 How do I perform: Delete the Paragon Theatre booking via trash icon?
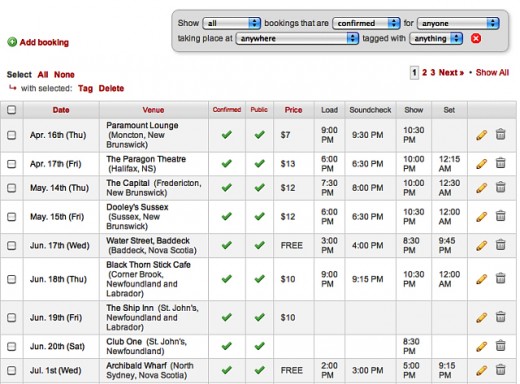(500, 163)
